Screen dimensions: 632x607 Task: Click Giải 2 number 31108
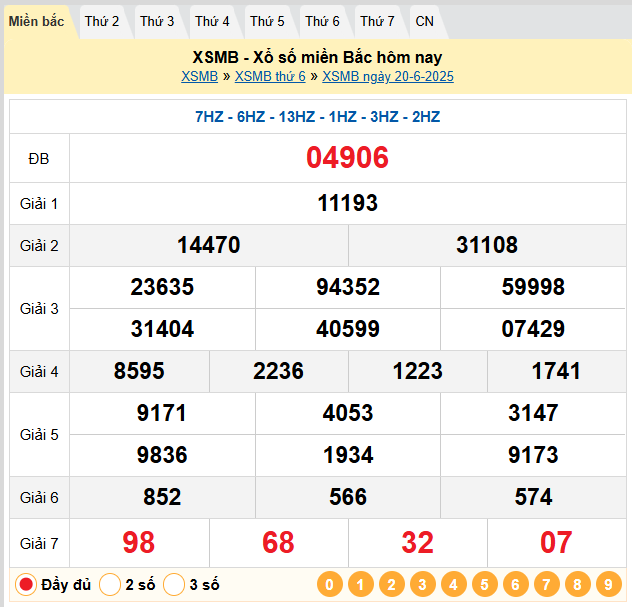[x=487, y=245]
